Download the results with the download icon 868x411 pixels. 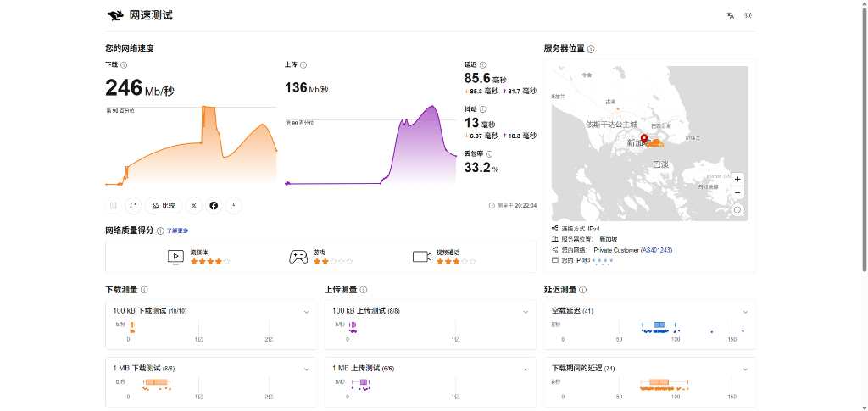click(x=234, y=206)
